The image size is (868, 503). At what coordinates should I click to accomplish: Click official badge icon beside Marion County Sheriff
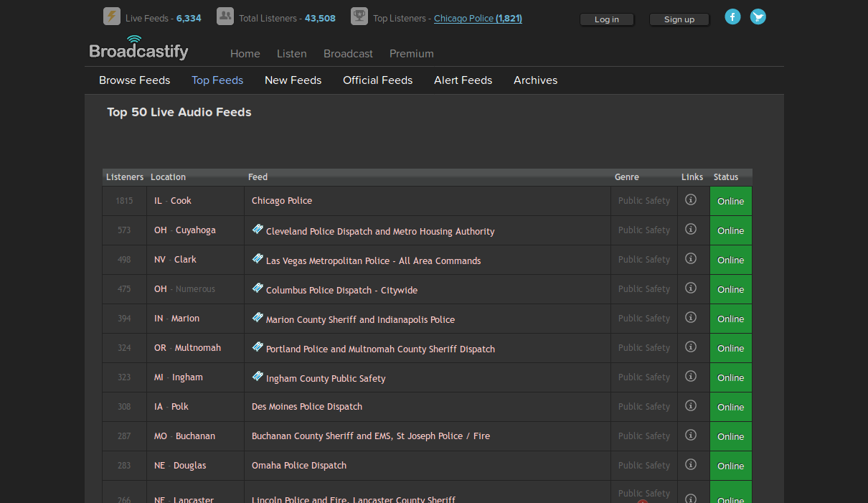click(258, 317)
